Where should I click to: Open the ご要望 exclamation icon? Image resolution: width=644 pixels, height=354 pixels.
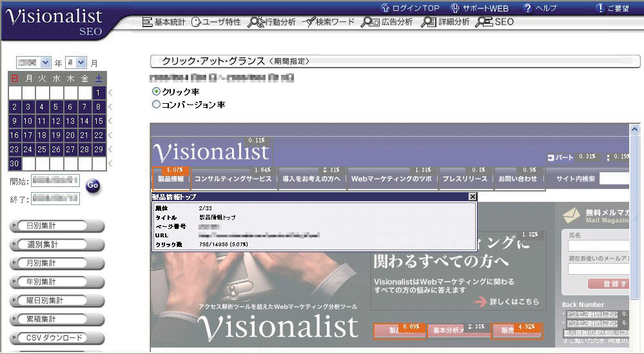(600, 8)
